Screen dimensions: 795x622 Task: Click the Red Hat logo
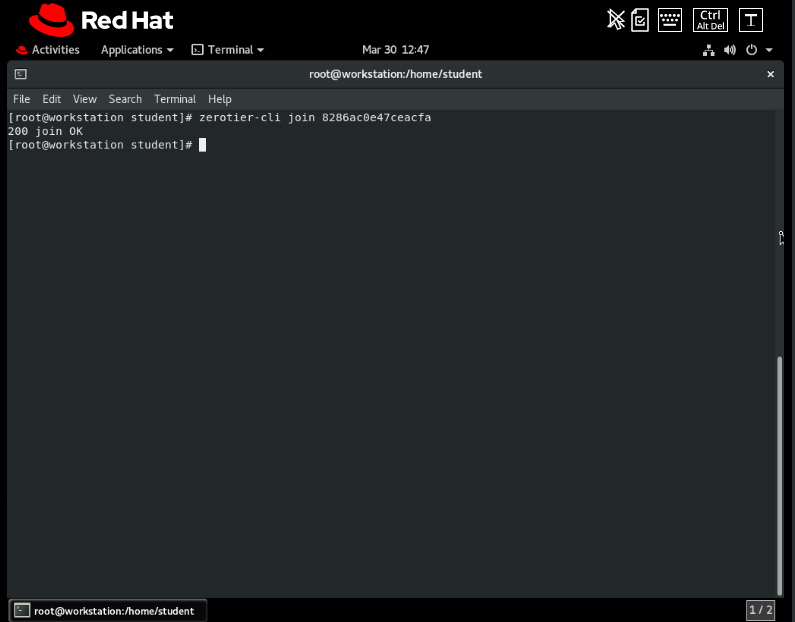101,20
